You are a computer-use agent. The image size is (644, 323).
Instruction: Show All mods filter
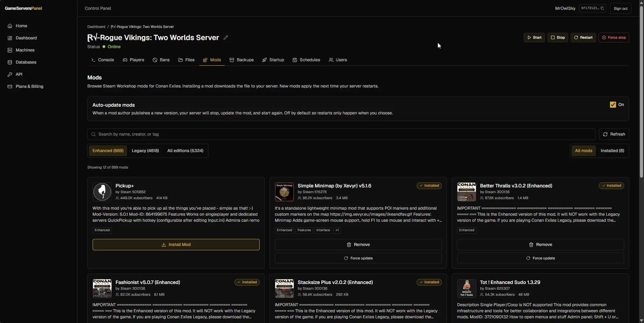(583, 151)
